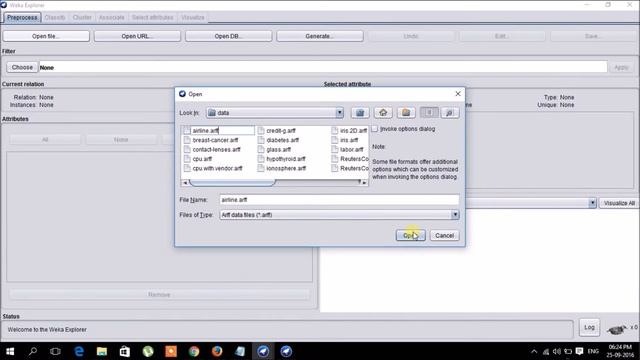The width and height of the screenshot is (640, 360).
Task: Click the Generate... button
Action: (320, 36)
